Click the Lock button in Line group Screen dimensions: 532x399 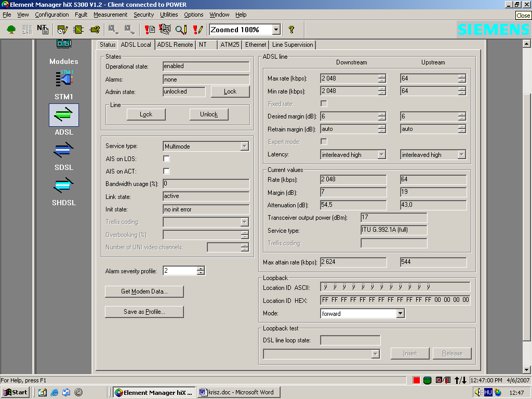point(146,115)
